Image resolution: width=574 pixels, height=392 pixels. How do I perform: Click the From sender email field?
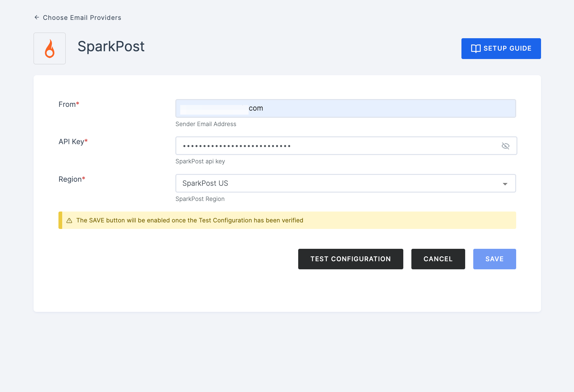(345, 108)
